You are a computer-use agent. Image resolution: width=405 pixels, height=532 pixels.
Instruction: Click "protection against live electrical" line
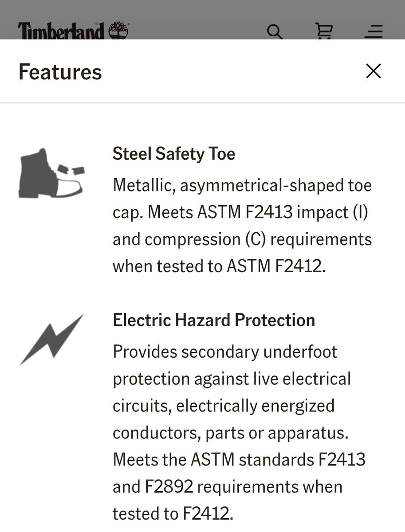pyautogui.click(x=232, y=379)
